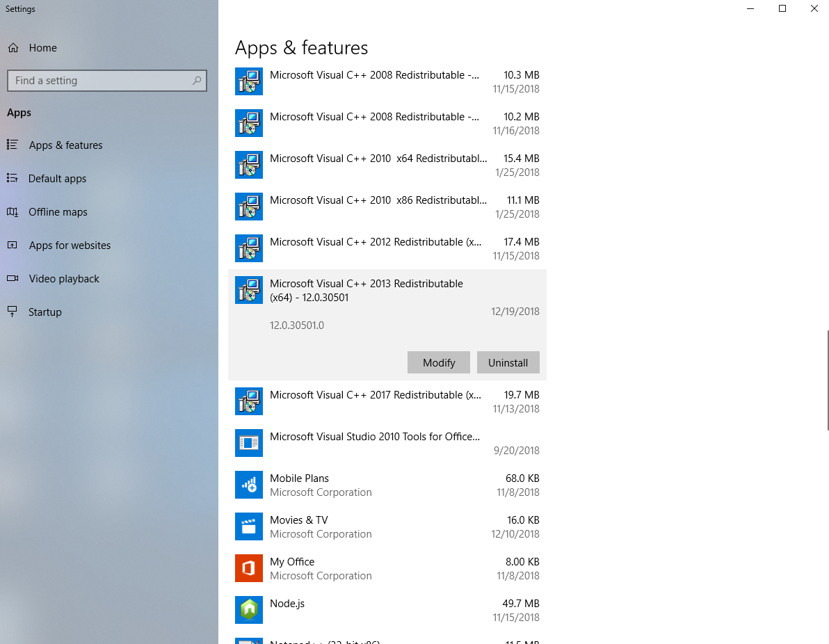
Task: Select Visual Studio 2010 Tools for Office entry
Action: (x=387, y=443)
